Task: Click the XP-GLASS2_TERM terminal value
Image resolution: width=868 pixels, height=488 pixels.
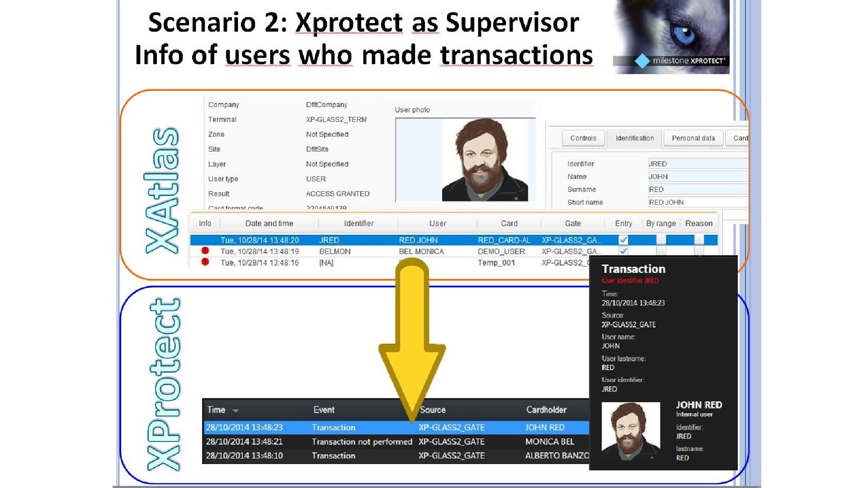Action: (336, 120)
